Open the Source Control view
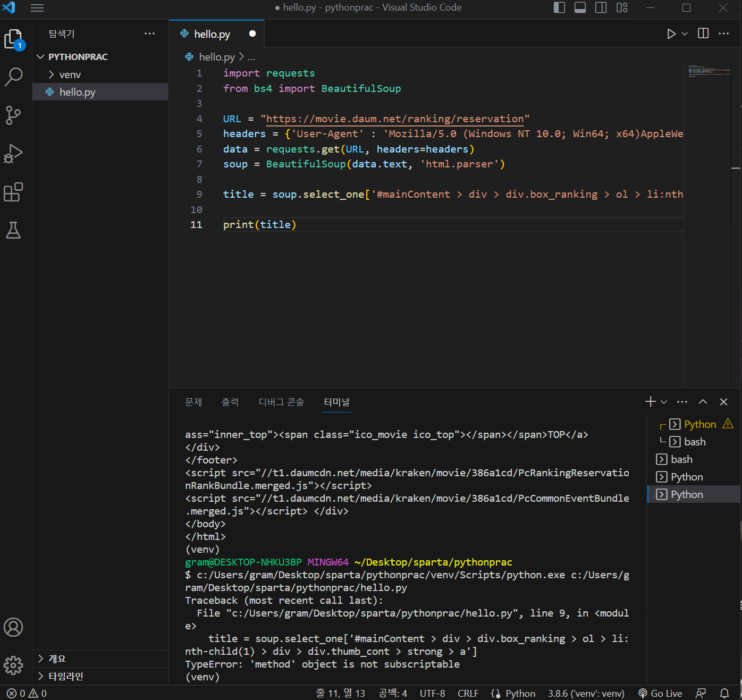 click(13, 115)
